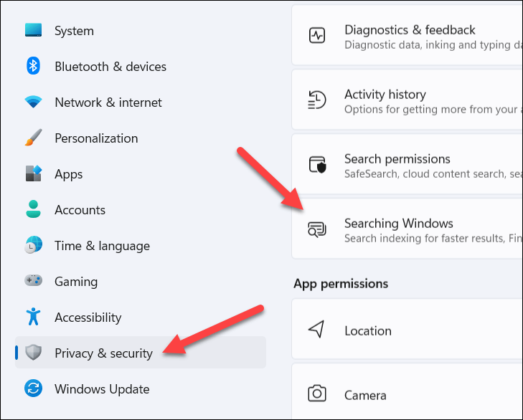Viewport: 523px width, 420px height.
Task: Click the Bluetooth & devices icon
Action: pos(34,66)
